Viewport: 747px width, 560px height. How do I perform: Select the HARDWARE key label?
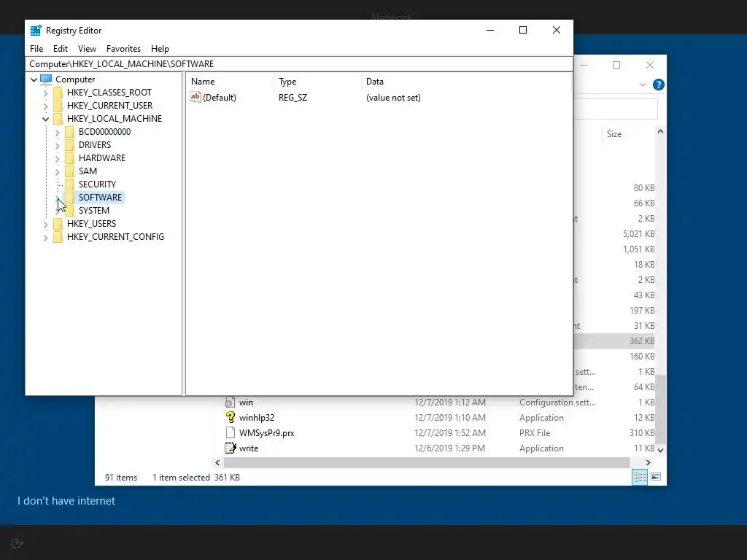[102, 158]
